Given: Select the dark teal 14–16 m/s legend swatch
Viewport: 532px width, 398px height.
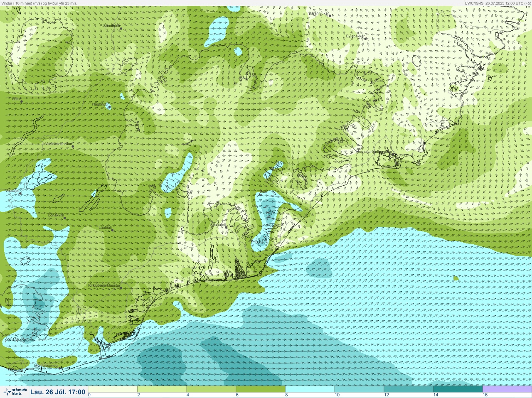Looking at the screenshot, I should 458,389.
